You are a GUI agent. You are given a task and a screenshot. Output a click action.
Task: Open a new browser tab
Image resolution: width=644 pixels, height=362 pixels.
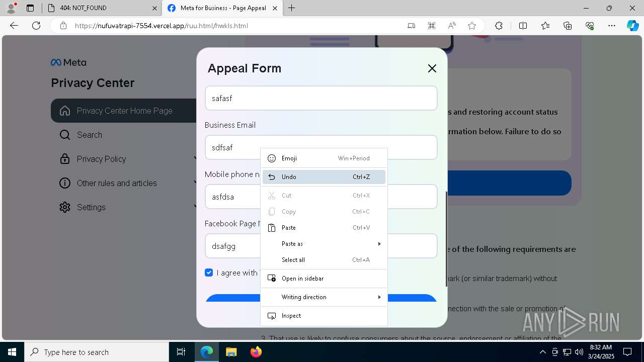tap(292, 8)
